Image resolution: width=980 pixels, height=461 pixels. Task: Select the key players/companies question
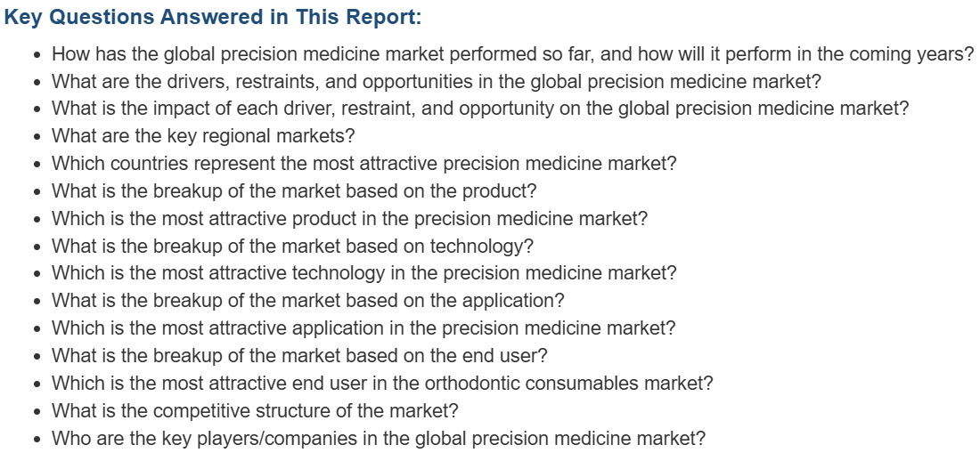[x=378, y=438]
